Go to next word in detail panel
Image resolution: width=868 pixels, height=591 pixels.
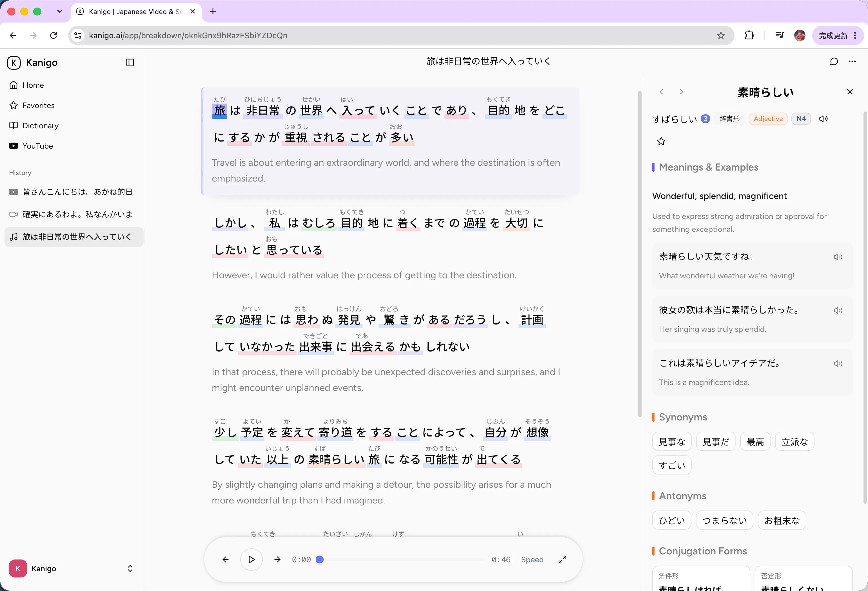pos(681,92)
